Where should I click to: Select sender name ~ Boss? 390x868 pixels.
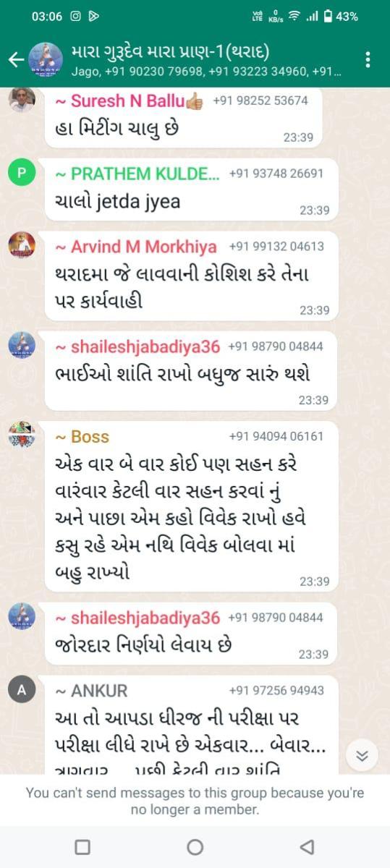pyautogui.click(x=82, y=436)
